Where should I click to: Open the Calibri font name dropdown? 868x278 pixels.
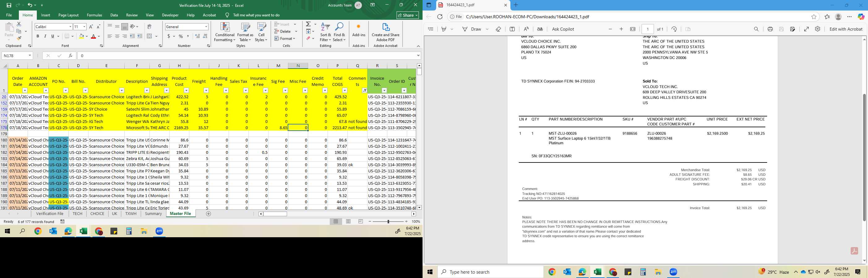point(70,27)
